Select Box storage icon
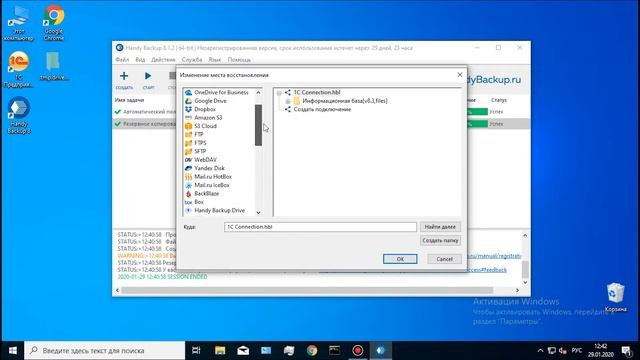 pos(188,202)
